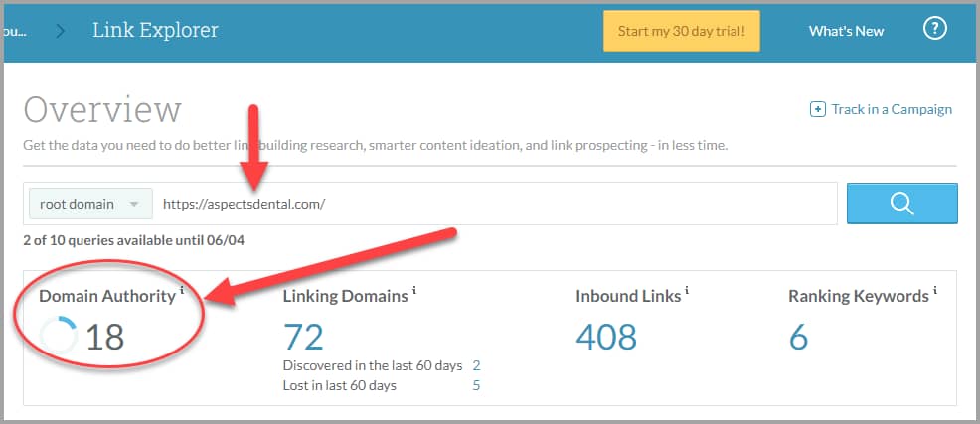The width and height of the screenshot is (980, 424).
Task: Click the Linking Domains value 72
Action: click(303, 337)
